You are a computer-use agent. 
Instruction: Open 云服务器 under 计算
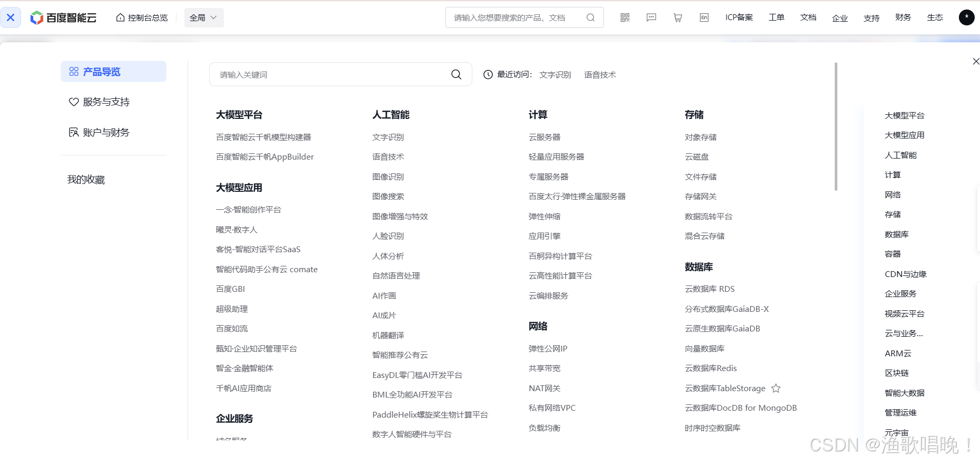pyautogui.click(x=545, y=137)
